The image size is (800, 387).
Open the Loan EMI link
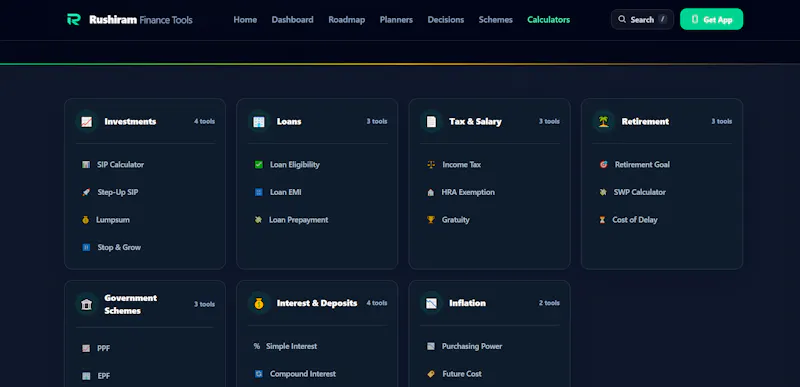point(286,192)
